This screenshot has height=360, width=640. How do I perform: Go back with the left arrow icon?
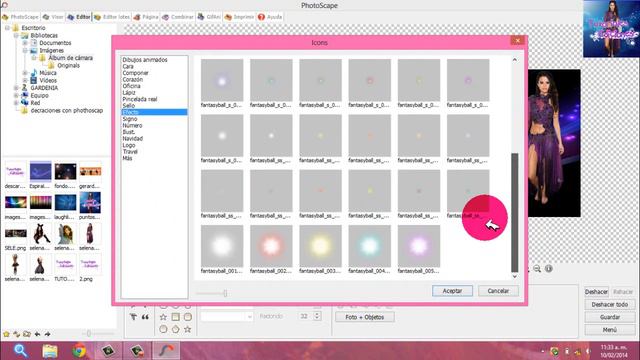coord(37,334)
